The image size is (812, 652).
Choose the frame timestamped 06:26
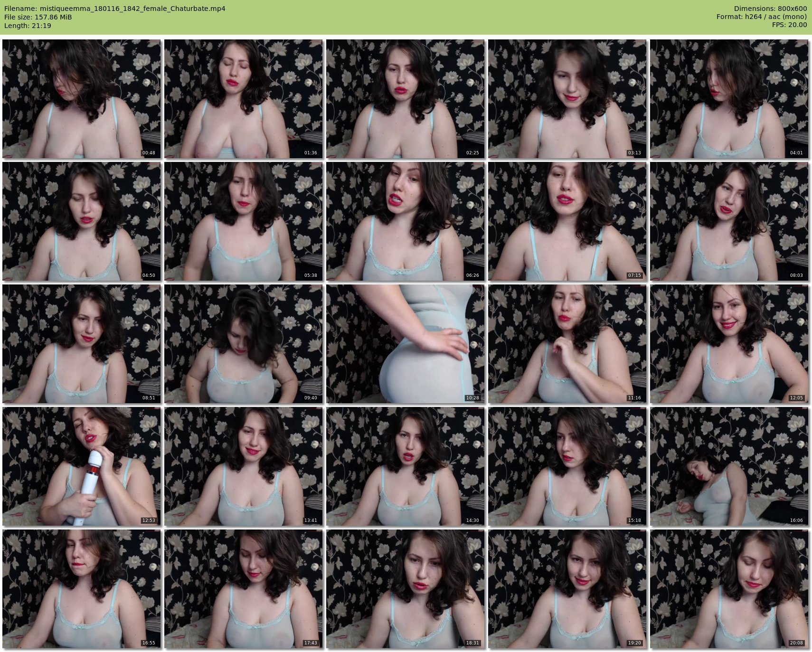(x=406, y=221)
